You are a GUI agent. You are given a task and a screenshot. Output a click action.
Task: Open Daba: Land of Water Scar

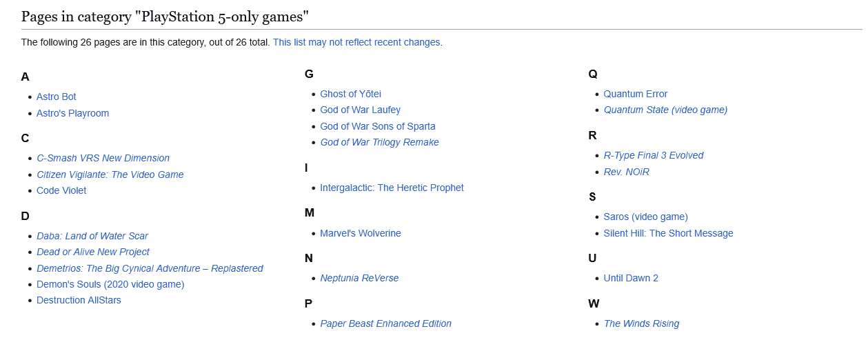click(x=92, y=236)
